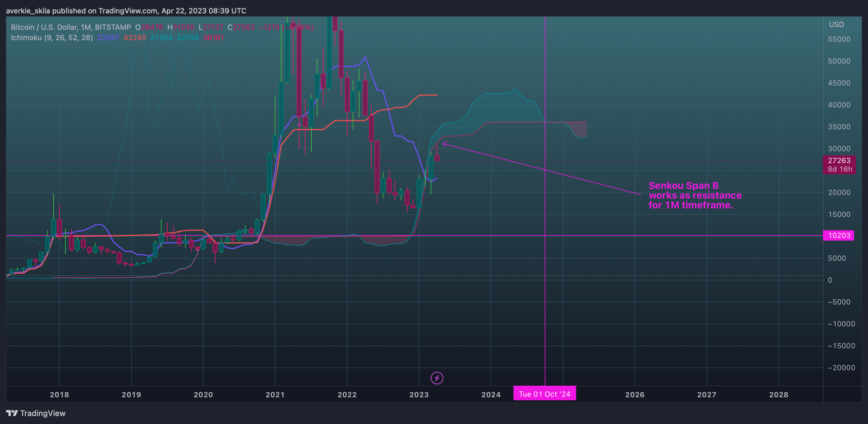Click the 2019 time axis label

click(x=131, y=395)
